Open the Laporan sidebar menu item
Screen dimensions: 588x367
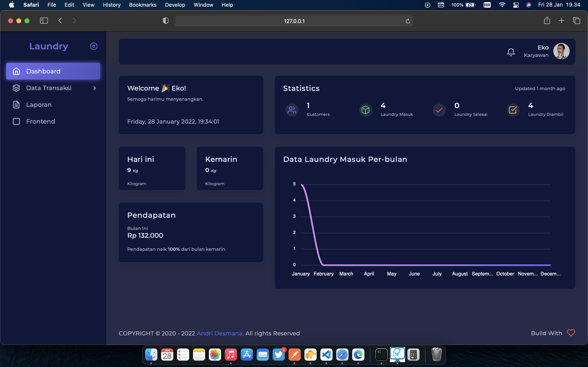click(39, 105)
